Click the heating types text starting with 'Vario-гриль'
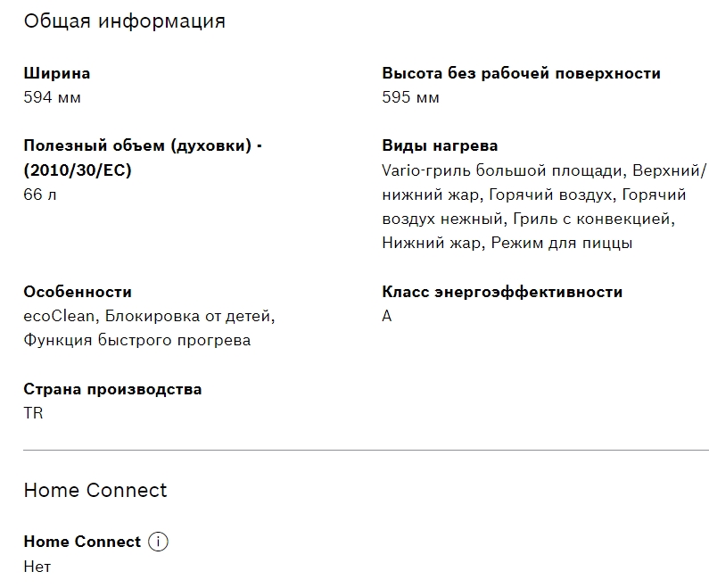Screen dimensions: 709x588 click(x=543, y=206)
